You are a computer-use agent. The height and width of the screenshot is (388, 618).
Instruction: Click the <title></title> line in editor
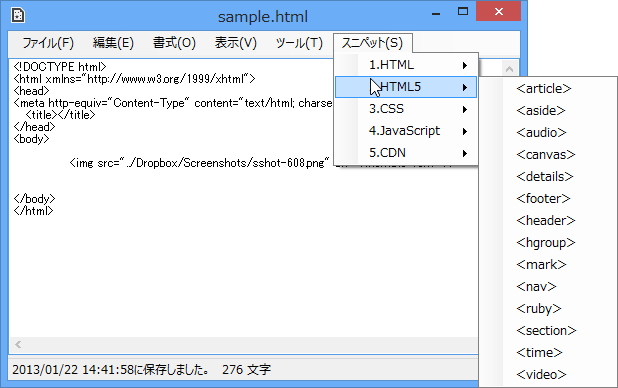click(x=60, y=115)
